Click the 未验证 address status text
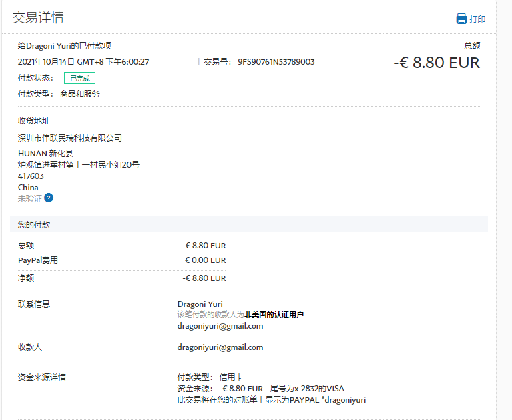Image resolution: width=512 pixels, height=420 pixels. tap(29, 198)
